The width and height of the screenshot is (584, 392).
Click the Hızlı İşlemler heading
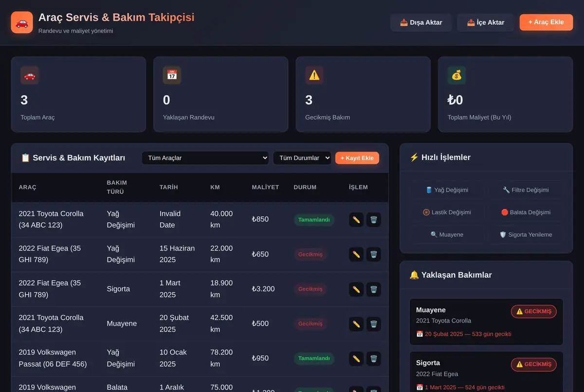(x=440, y=158)
